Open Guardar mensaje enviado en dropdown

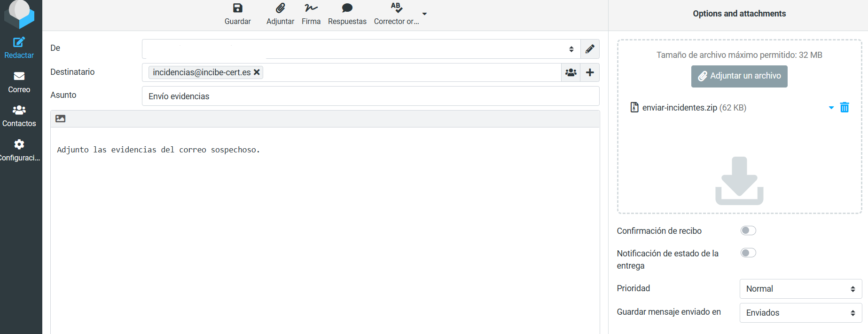click(x=801, y=313)
